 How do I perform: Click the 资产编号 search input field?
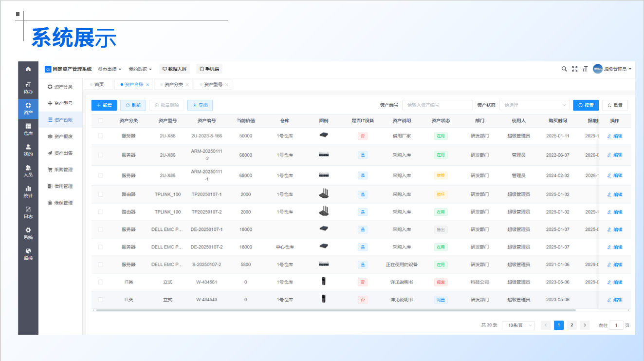[x=438, y=105]
